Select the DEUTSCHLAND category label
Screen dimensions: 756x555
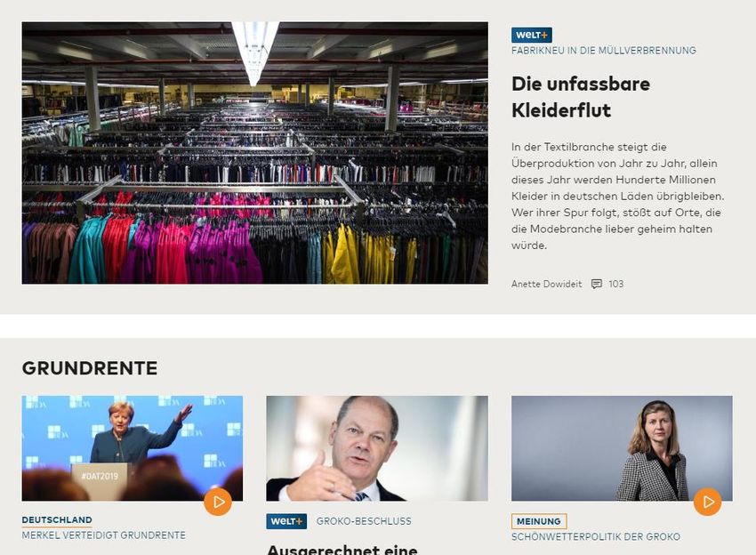(x=57, y=519)
